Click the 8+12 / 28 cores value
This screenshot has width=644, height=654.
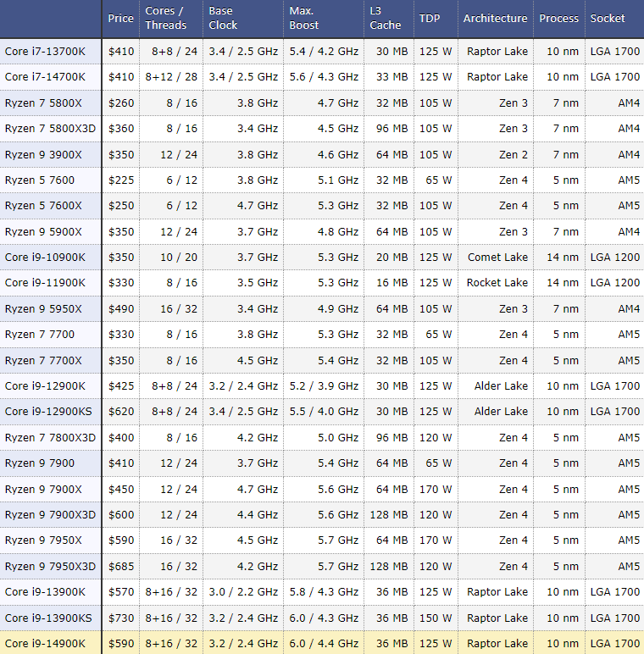(x=171, y=77)
